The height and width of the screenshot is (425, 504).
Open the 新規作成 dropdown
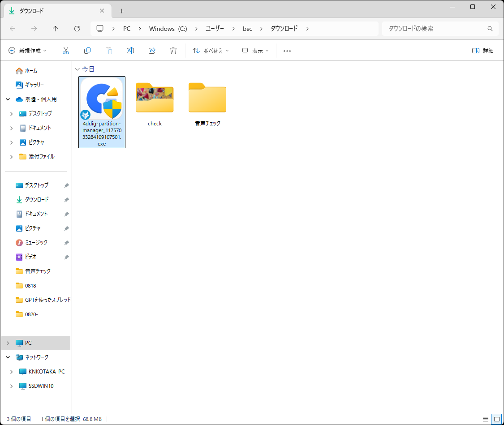[27, 51]
